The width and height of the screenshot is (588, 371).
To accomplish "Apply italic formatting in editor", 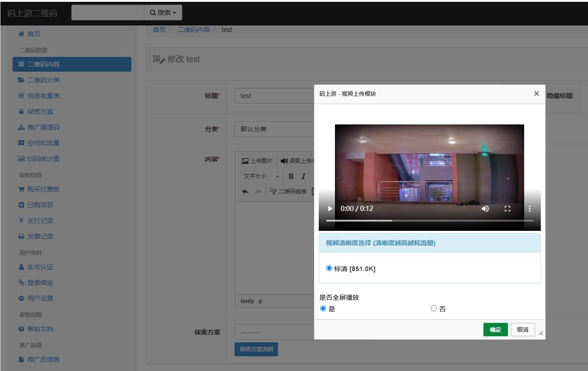I will point(303,176).
